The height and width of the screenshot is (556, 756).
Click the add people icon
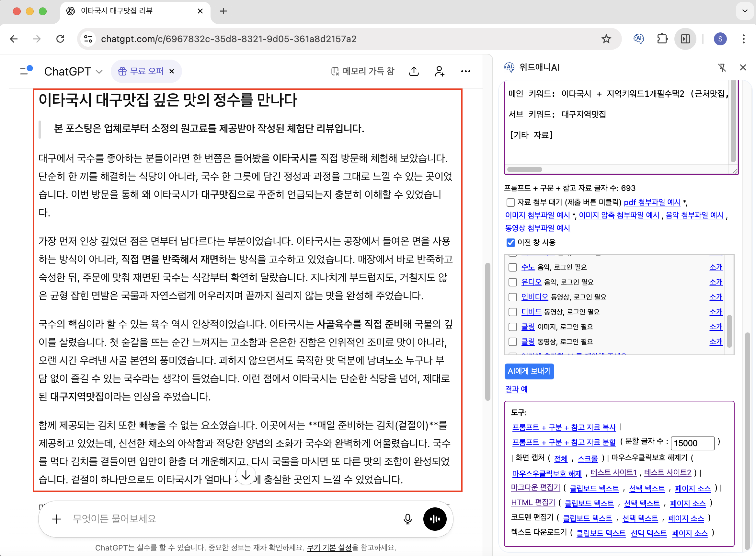[x=440, y=71]
